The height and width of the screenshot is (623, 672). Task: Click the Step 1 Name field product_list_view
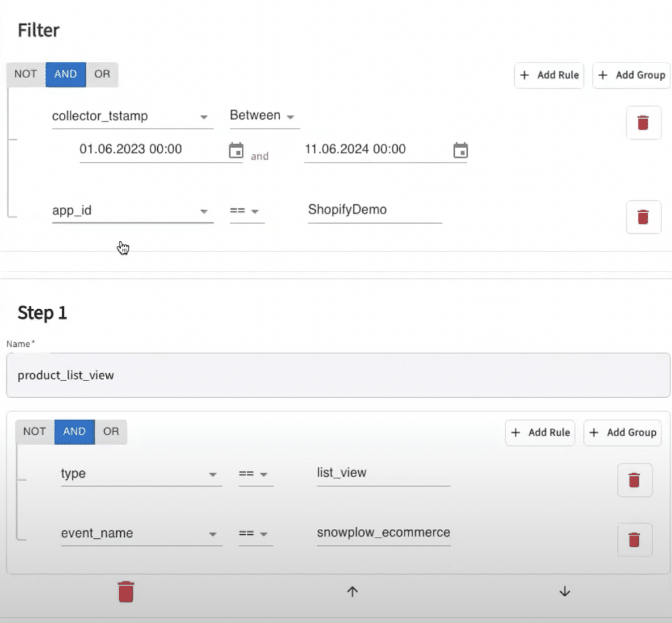coord(338,375)
